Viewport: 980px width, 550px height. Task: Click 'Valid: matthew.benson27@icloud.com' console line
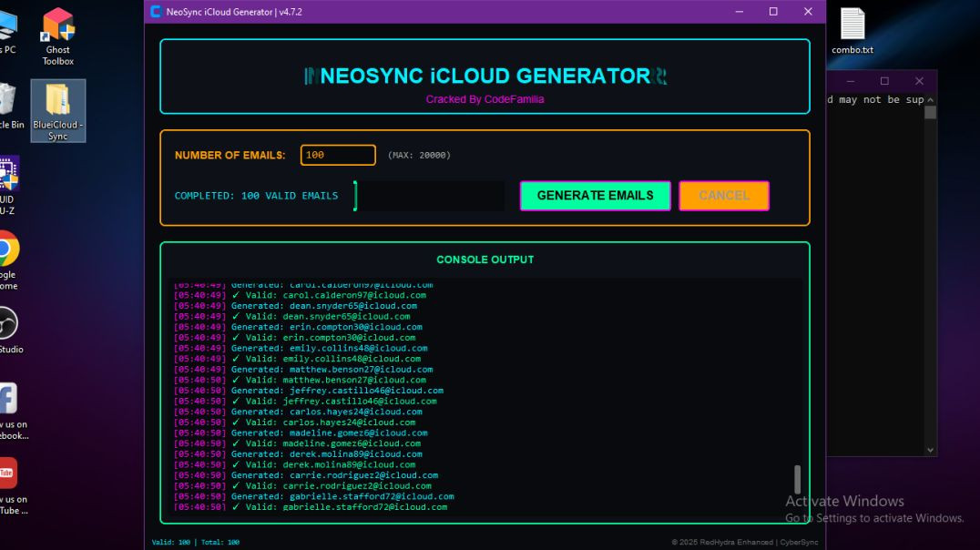tap(300, 380)
